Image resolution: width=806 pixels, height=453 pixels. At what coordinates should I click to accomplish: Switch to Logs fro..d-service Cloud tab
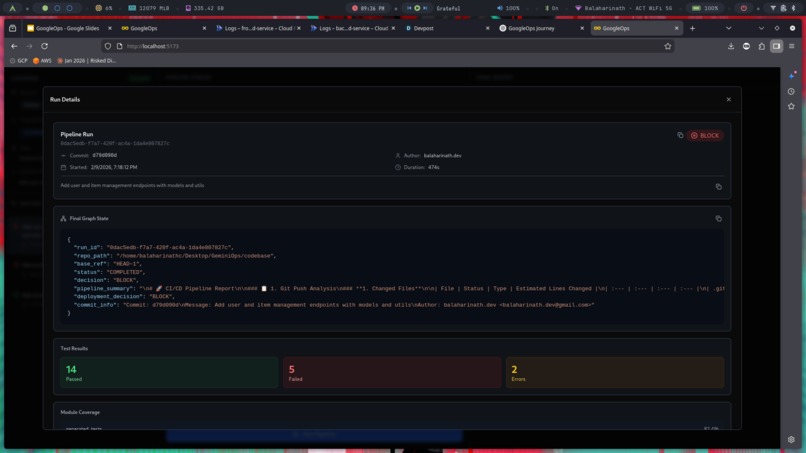pos(257,28)
